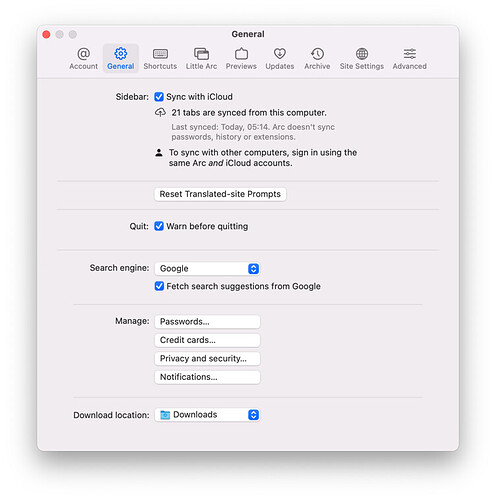496x500 pixels.
Task: Click the Archive tab label
Action: point(317,66)
